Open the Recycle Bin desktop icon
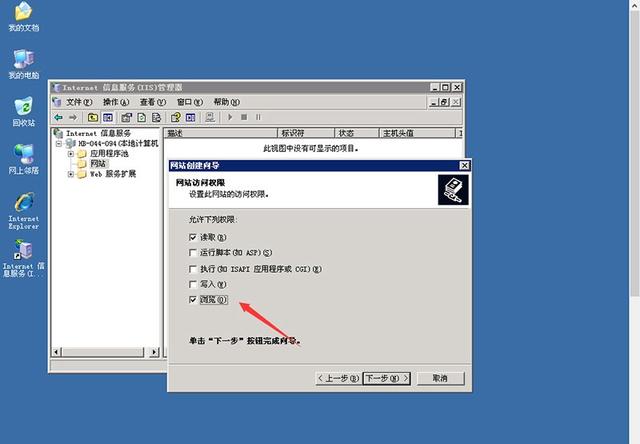Viewport: 640px width, 444px height. pyautogui.click(x=24, y=111)
